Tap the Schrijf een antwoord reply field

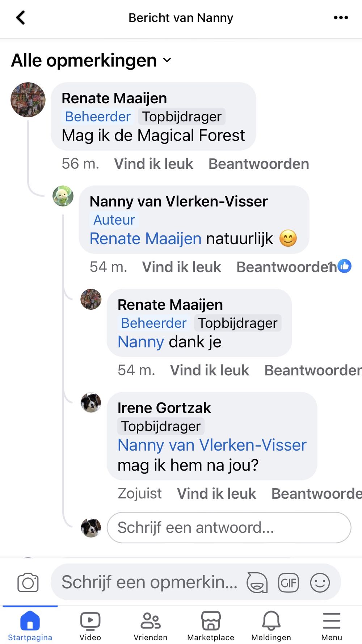click(229, 527)
